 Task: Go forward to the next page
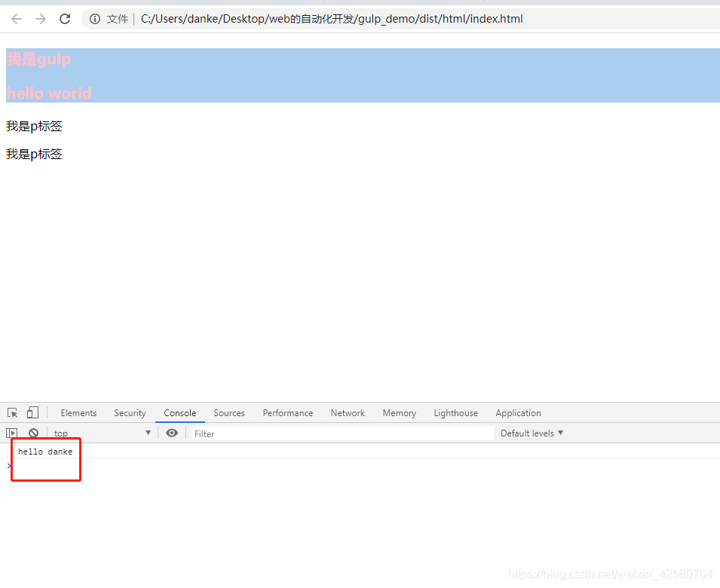(41, 19)
